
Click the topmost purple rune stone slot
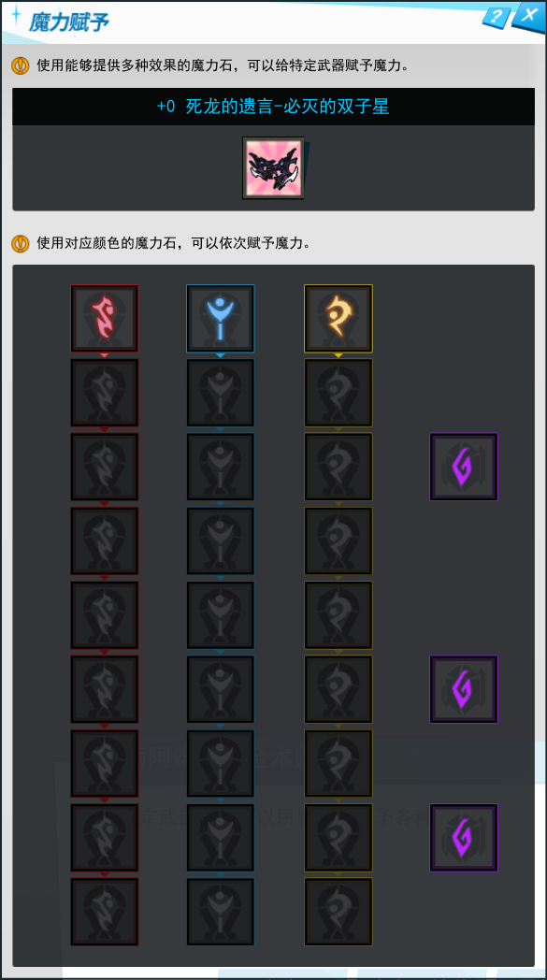pos(463,467)
